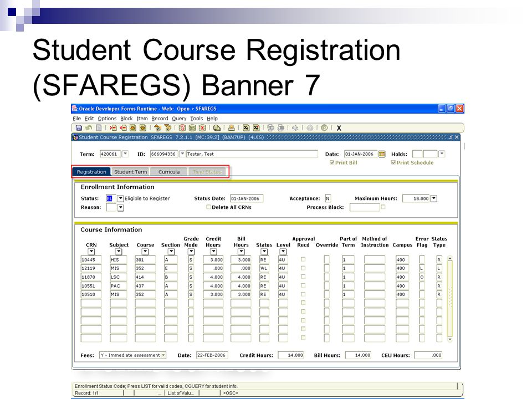Click the Online Help question mark icon
The image size is (532, 399).
(324, 128)
